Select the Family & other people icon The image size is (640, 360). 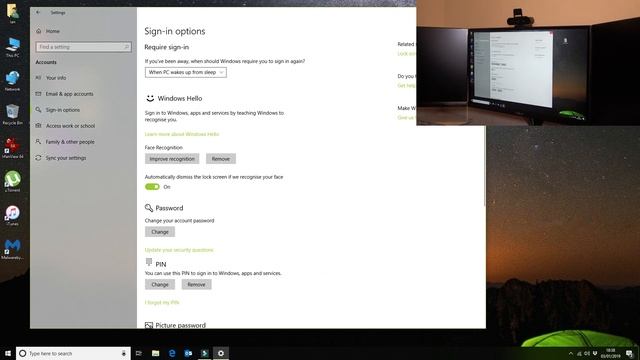click(38, 142)
